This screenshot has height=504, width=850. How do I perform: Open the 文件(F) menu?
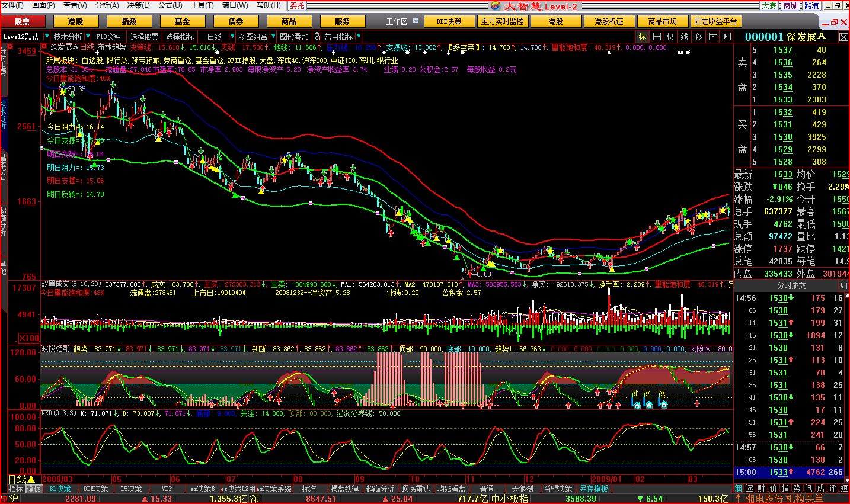13,5
